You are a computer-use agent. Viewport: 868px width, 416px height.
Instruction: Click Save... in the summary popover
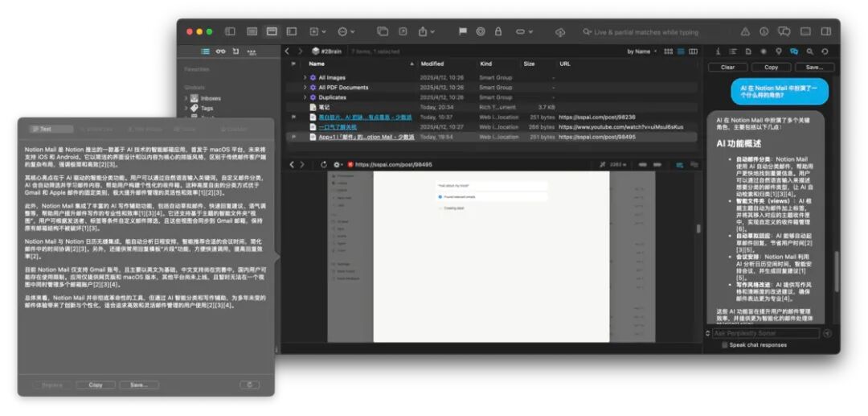click(139, 385)
